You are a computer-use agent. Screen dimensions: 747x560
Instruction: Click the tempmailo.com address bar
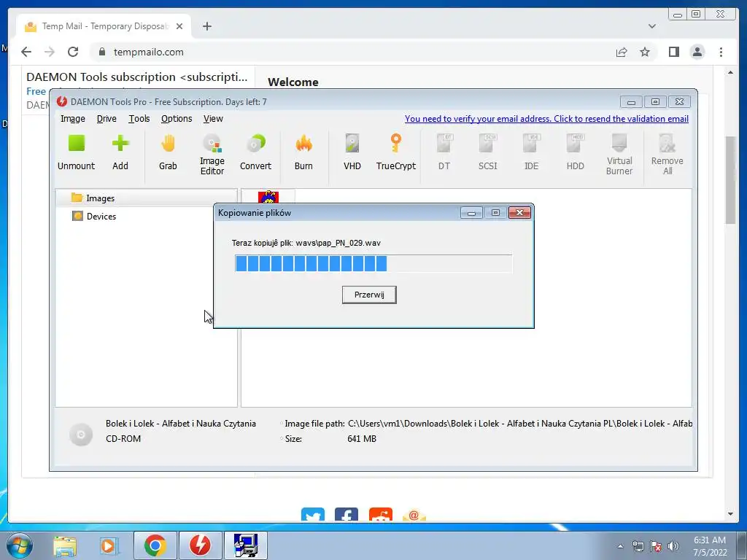pos(350,52)
